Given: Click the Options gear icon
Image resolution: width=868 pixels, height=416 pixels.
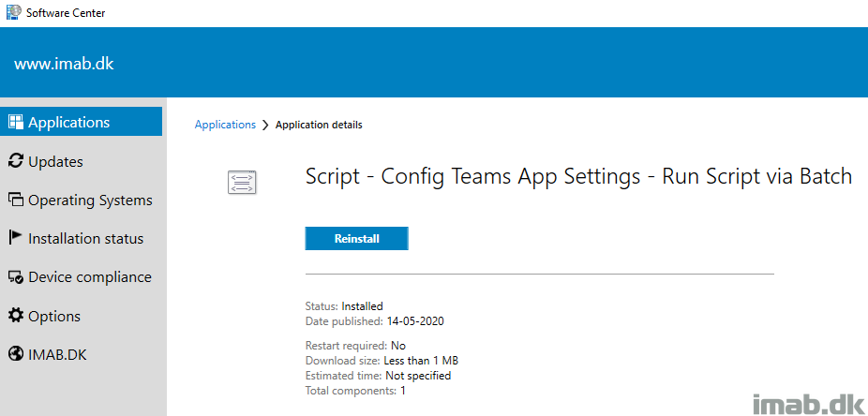Looking at the screenshot, I should (x=15, y=316).
